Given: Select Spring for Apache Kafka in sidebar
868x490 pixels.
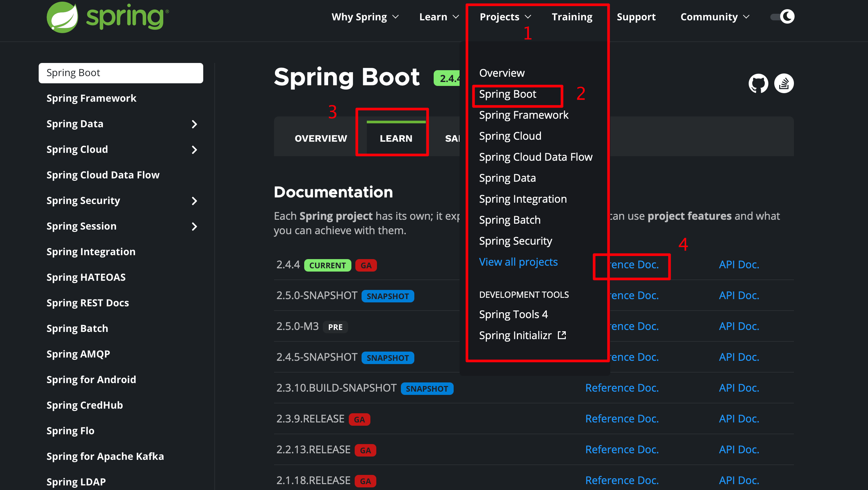Looking at the screenshot, I should 105,457.
